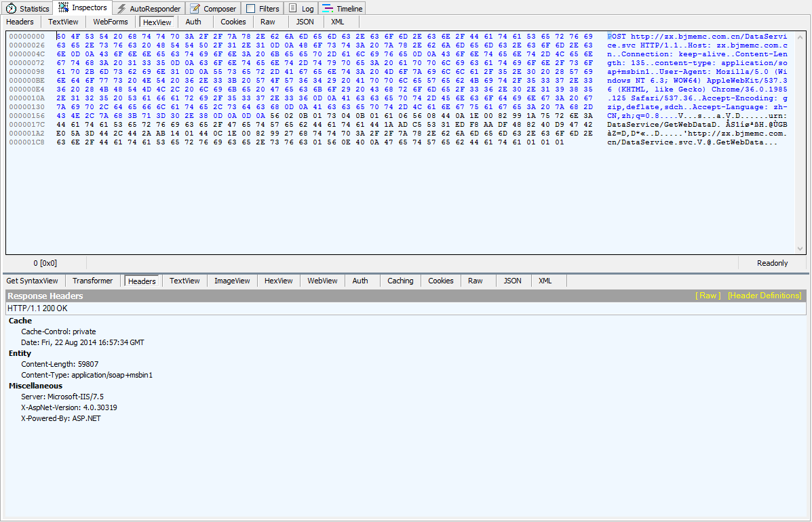Viewport: 812px width, 522px height.
Task: Select the Content-Type response header line
Action: click(86, 375)
